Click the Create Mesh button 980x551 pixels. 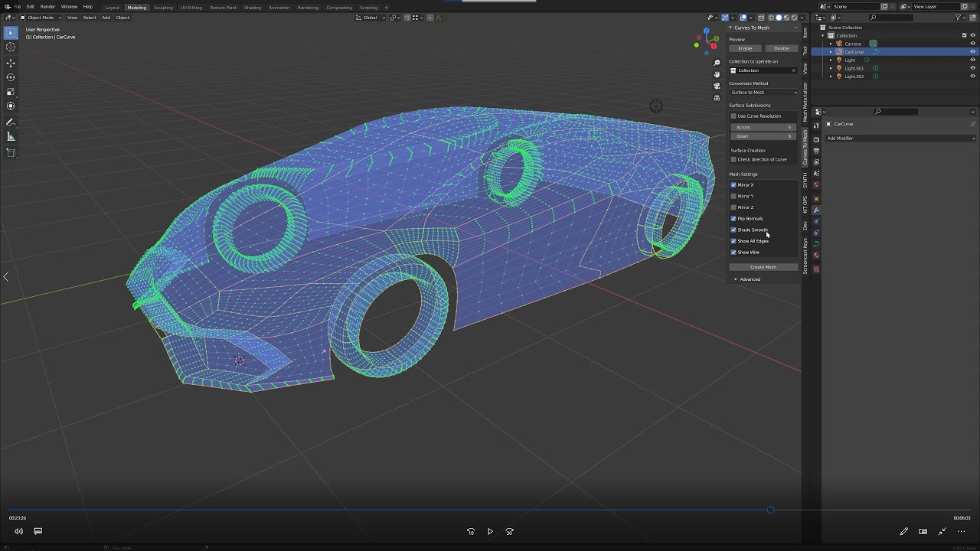pos(763,267)
